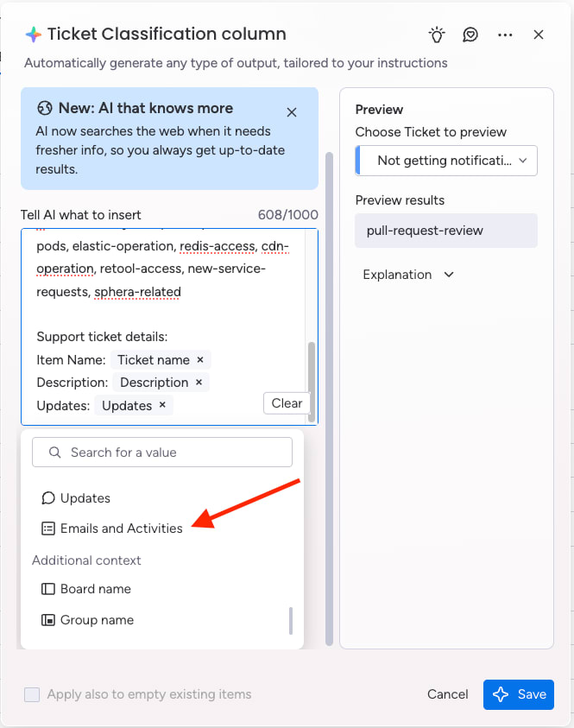The width and height of the screenshot is (574, 728).
Task: Open the three-dots more options menu
Action: click(x=505, y=35)
